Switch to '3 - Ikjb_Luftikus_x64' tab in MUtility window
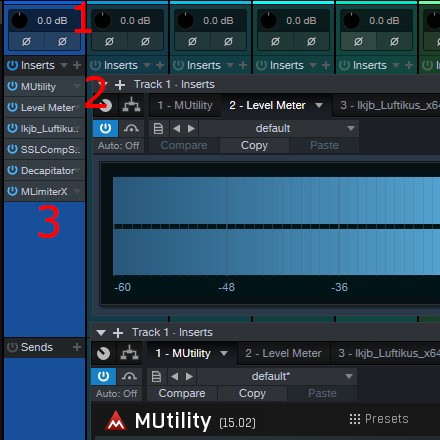Screen dimensions: 440x440 pyautogui.click(x=386, y=353)
